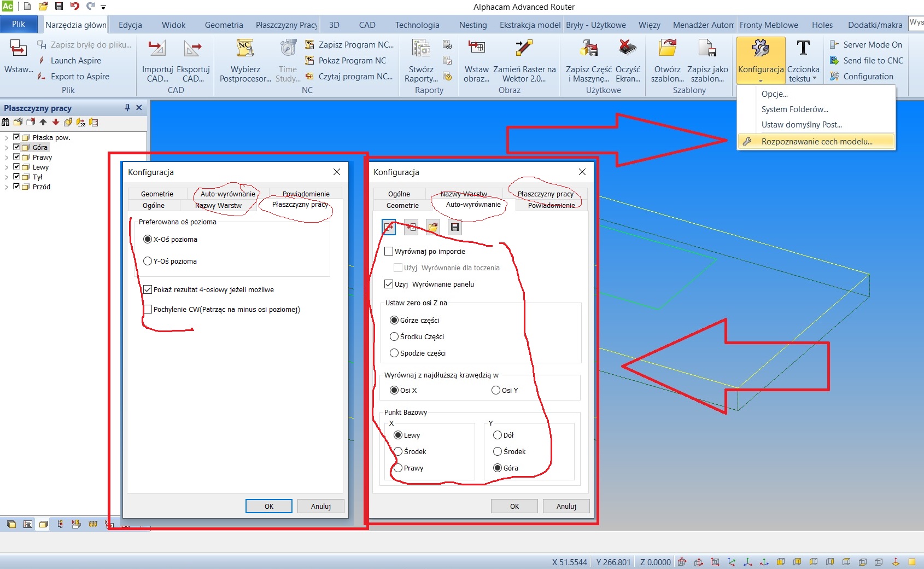
Task: Expand the Tył tree node
Action: click(x=7, y=177)
